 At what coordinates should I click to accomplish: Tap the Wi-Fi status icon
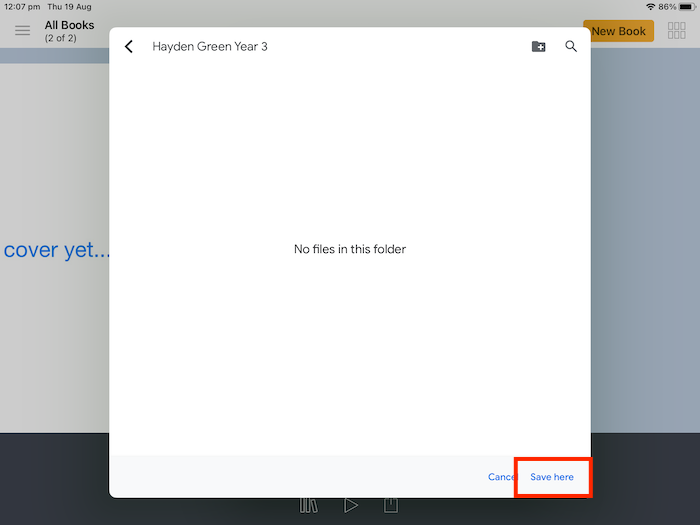pyautogui.click(x=650, y=7)
